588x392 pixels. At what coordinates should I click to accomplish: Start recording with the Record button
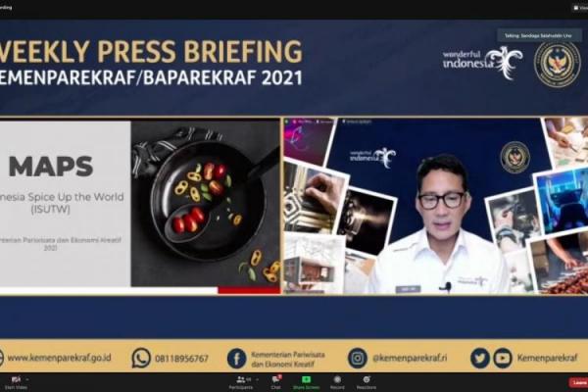point(337,381)
